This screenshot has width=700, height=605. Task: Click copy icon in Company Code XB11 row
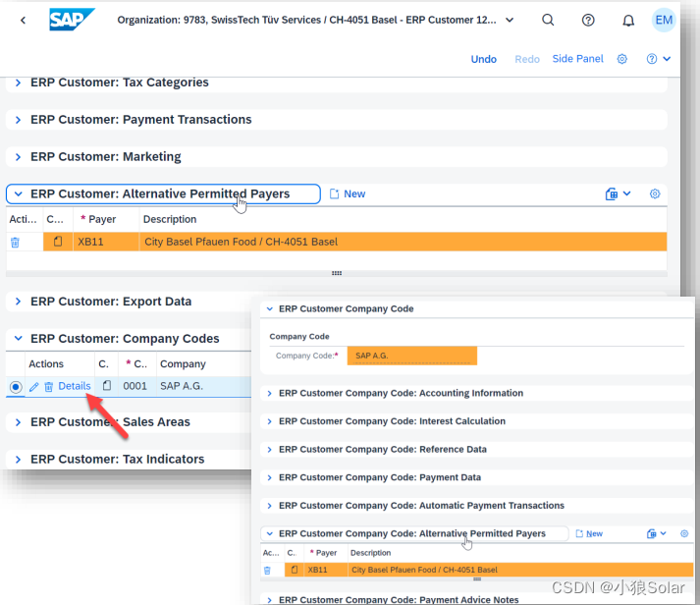(295, 570)
